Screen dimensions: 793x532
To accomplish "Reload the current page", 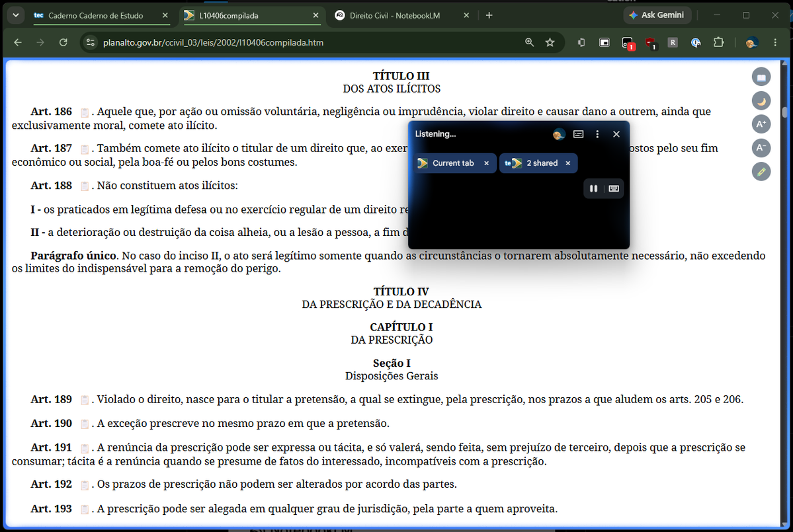I will (x=63, y=42).
